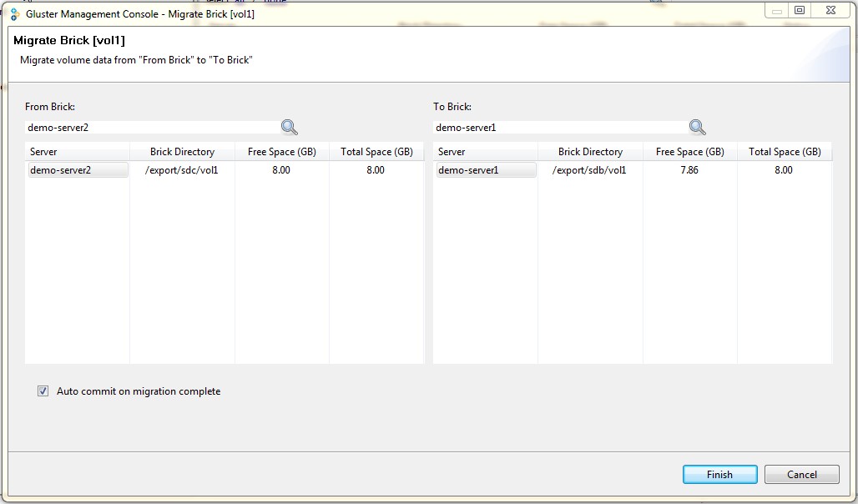The height and width of the screenshot is (504, 858).
Task: Select demo-server2 row in From Brick table
Action: (77, 170)
